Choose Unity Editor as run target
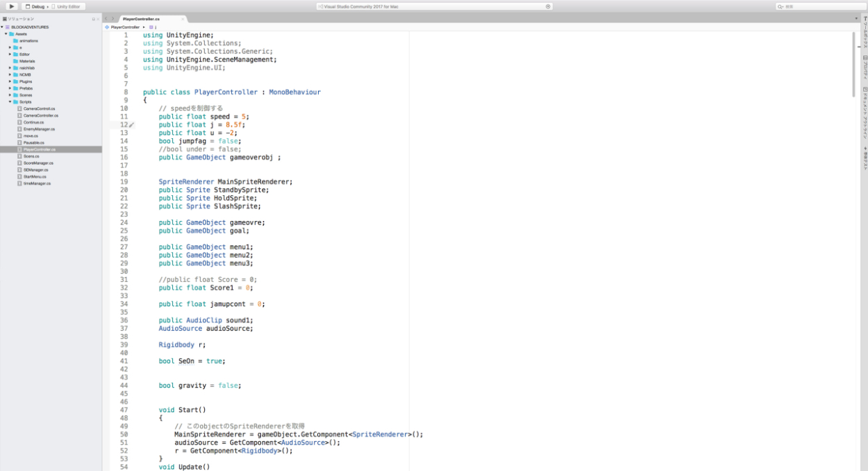The width and height of the screenshot is (868, 471). pos(67,6)
